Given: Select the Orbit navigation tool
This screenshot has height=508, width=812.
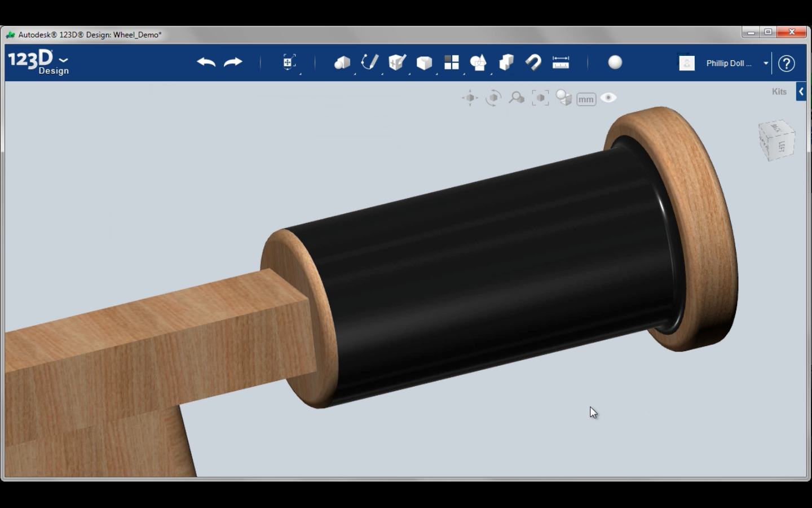Looking at the screenshot, I should (x=493, y=98).
